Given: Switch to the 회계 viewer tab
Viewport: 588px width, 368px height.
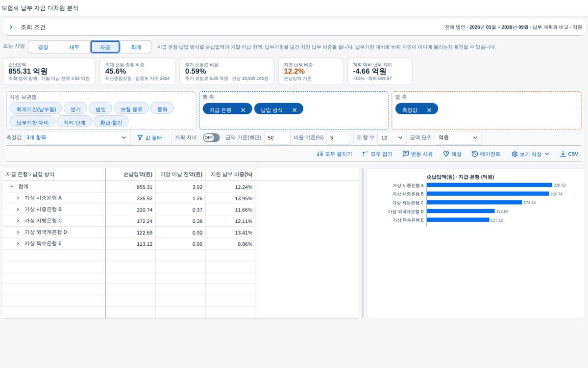Looking at the screenshot, I should (136, 47).
